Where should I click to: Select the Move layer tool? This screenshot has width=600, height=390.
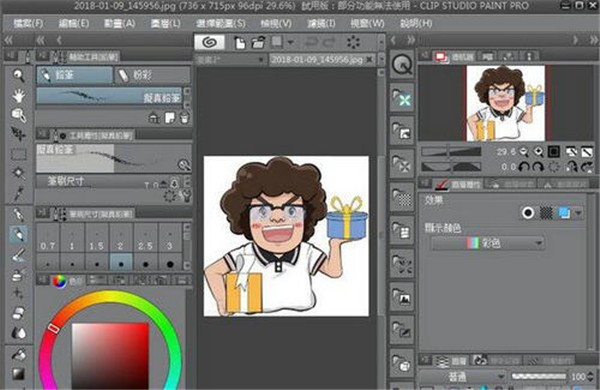(18, 134)
